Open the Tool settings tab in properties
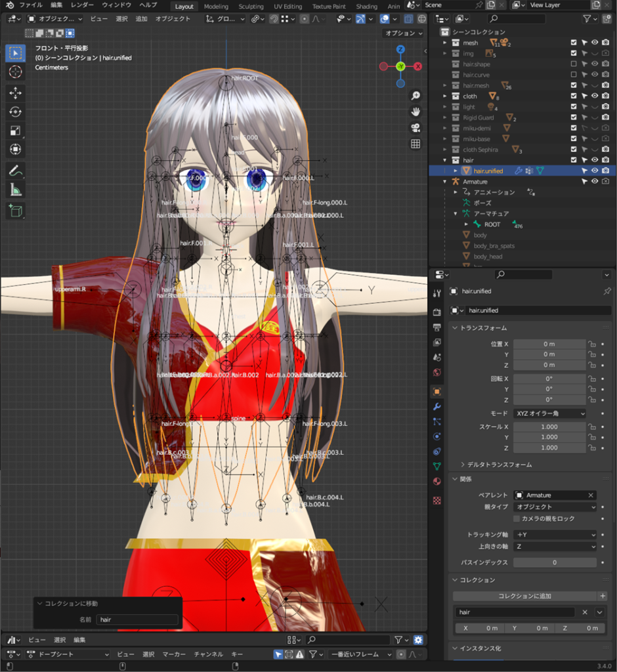 pyautogui.click(x=437, y=293)
